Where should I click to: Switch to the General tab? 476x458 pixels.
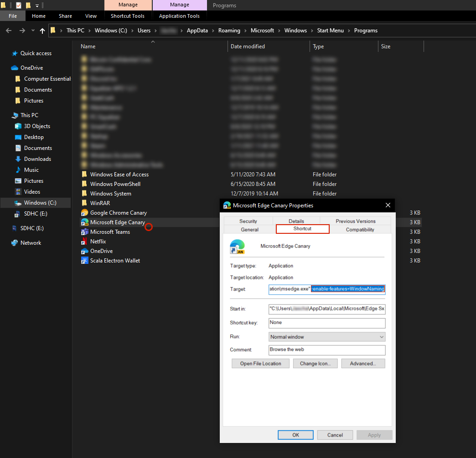point(249,229)
